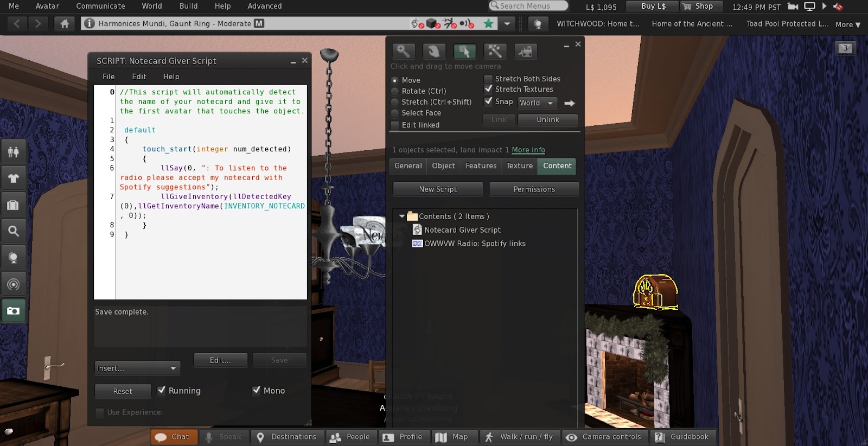Click the pushing-not-allowed icon in location bar
868x446 pixels.
[450, 23]
